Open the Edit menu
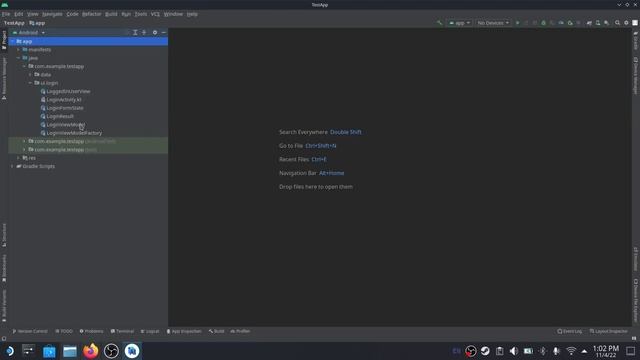Screen dimensions: 640x360 (x=19, y=14)
